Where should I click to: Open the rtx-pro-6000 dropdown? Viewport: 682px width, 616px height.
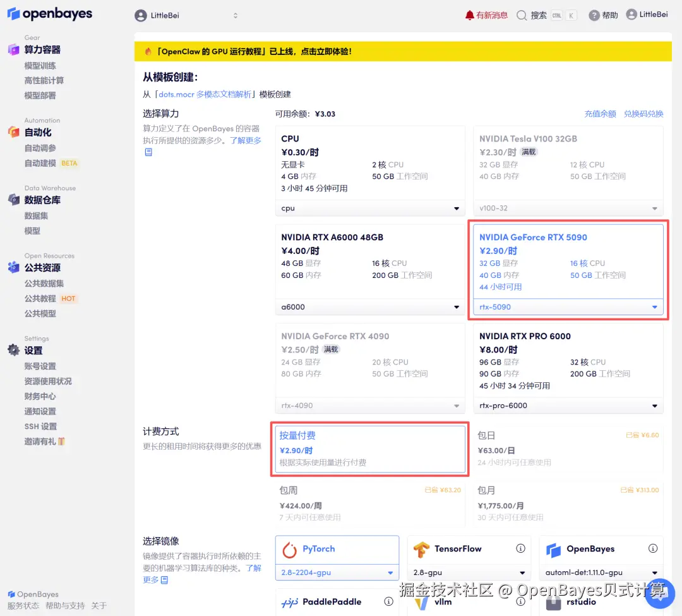pos(568,406)
